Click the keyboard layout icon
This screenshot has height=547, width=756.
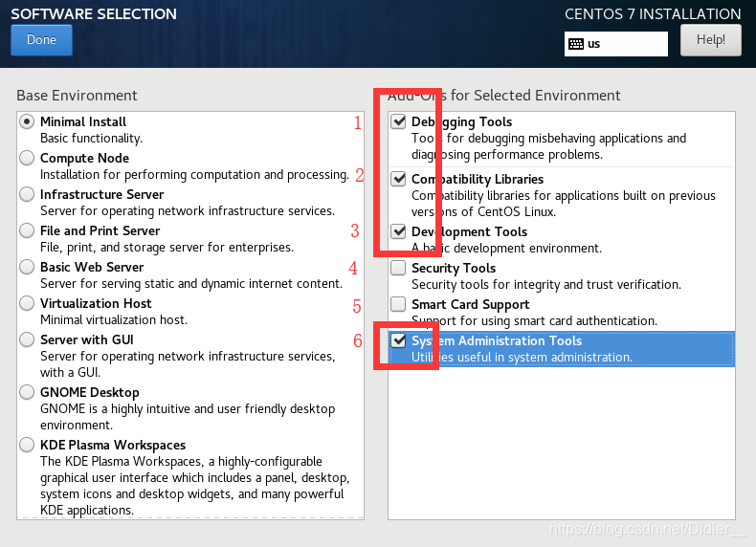(x=576, y=44)
